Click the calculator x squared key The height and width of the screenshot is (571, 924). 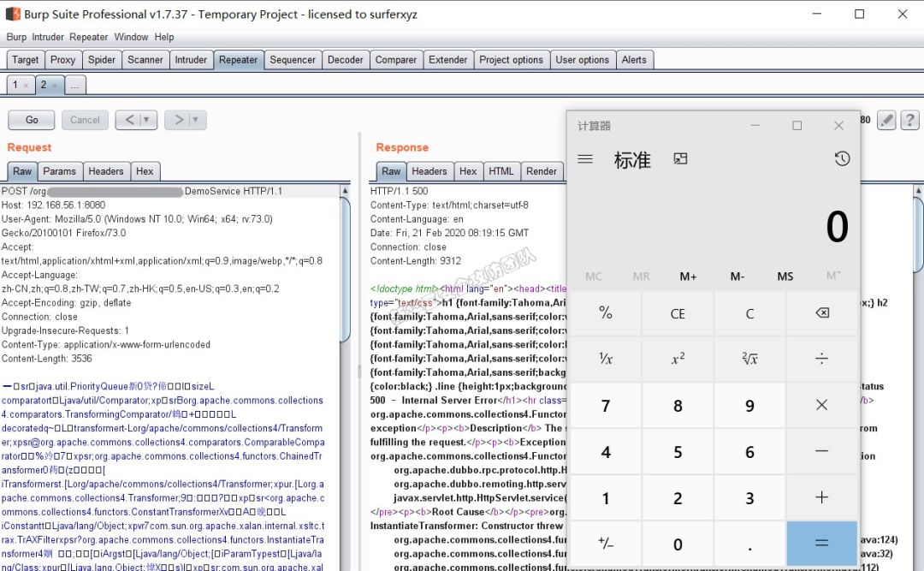[678, 359]
